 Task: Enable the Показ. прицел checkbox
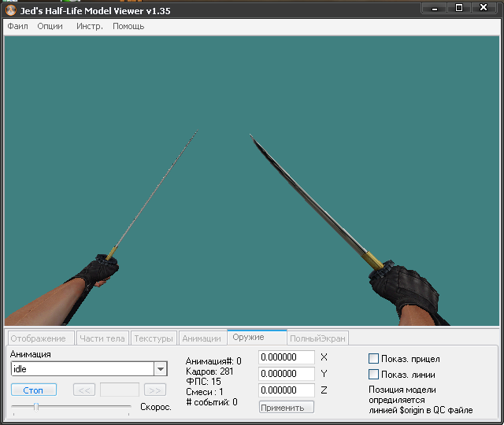(x=373, y=359)
